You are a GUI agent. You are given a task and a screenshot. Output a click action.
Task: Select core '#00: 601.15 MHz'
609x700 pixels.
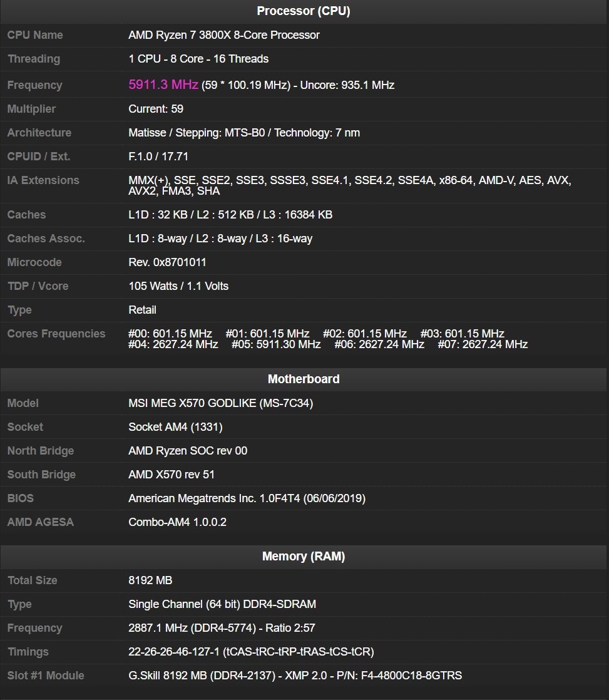(170, 334)
